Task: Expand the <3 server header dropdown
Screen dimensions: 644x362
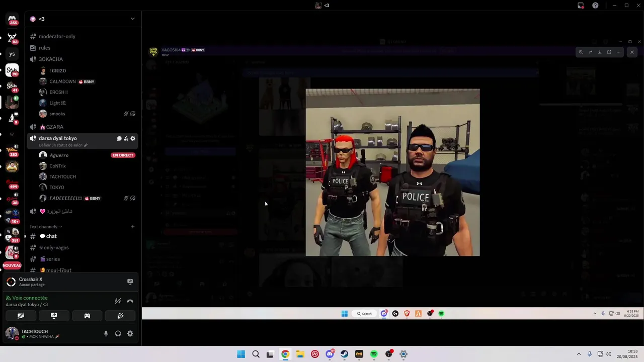Action: (133, 19)
